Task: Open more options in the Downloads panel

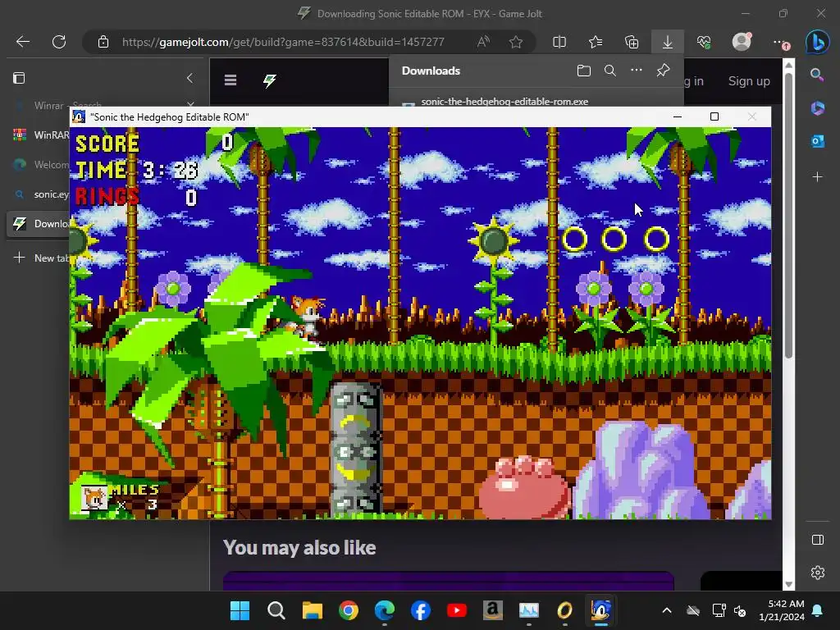Action: click(637, 71)
